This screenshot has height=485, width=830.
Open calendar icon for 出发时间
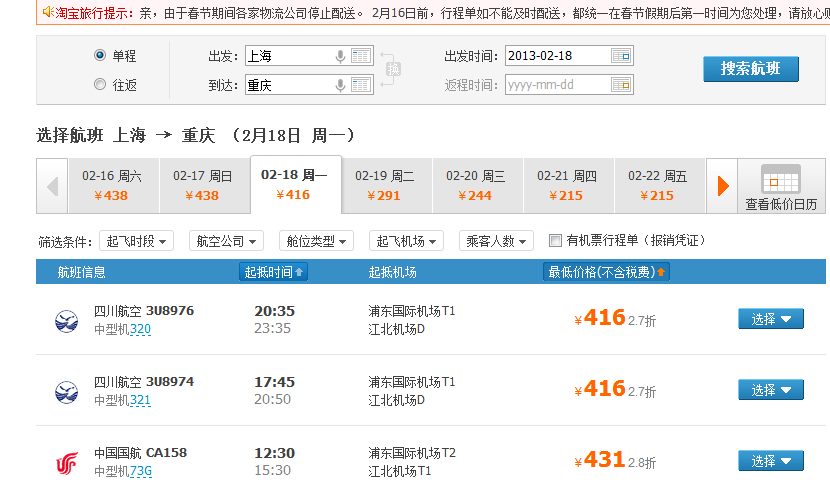(x=621, y=56)
